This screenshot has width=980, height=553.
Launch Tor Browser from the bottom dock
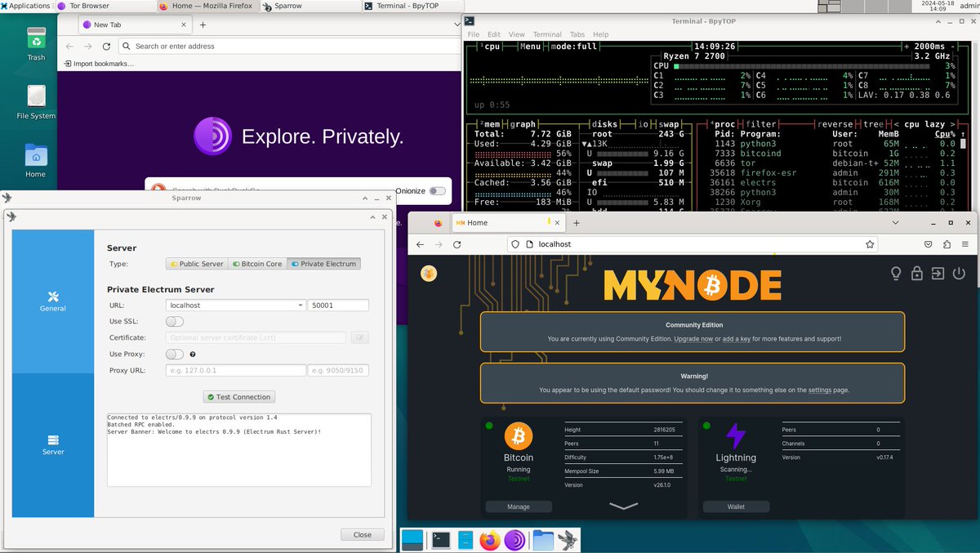[x=514, y=539]
